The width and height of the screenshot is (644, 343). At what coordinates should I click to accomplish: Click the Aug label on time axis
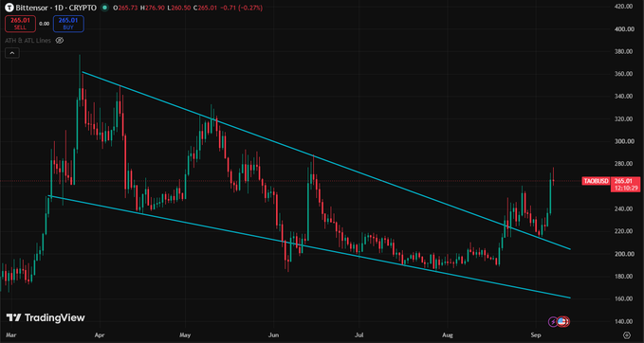[x=449, y=335]
